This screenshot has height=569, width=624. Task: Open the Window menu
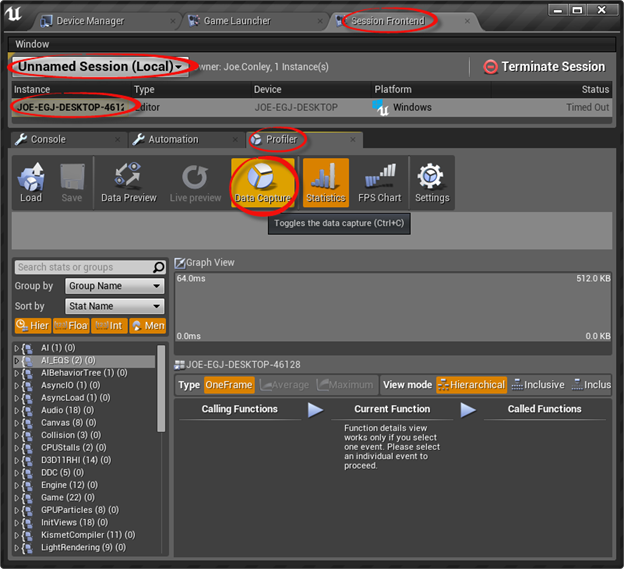point(32,44)
